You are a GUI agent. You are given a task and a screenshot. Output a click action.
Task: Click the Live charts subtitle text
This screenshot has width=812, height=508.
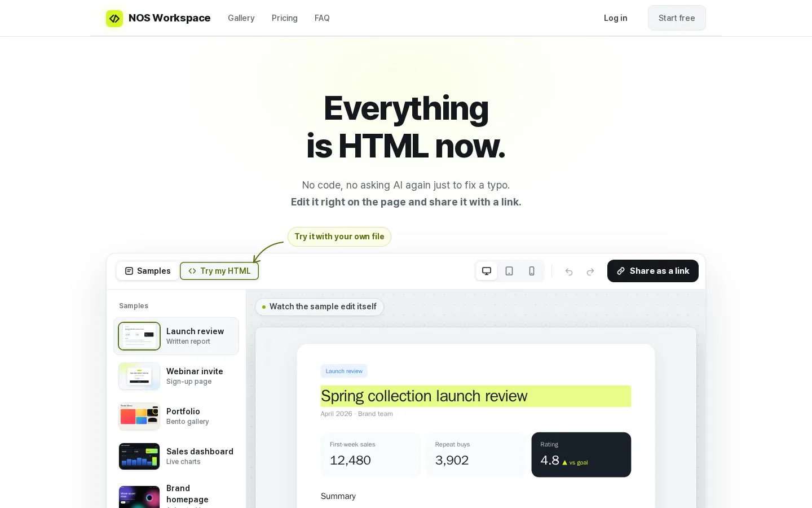point(183,462)
